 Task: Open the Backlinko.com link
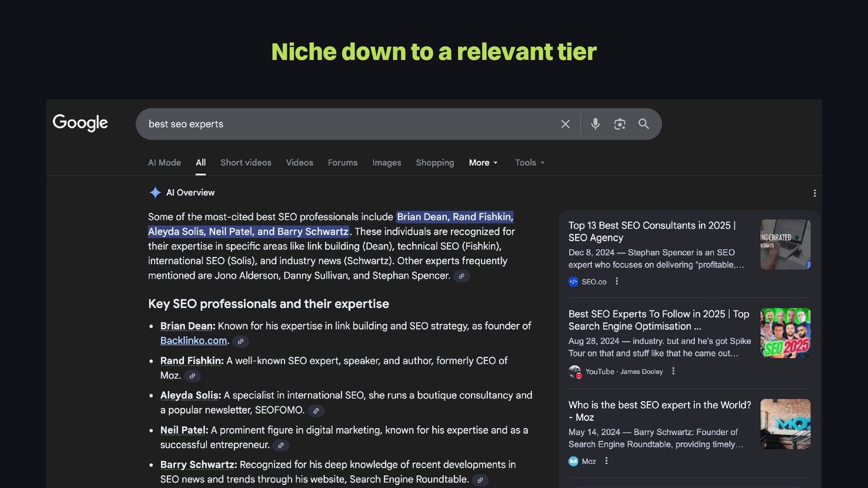click(193, 341)
